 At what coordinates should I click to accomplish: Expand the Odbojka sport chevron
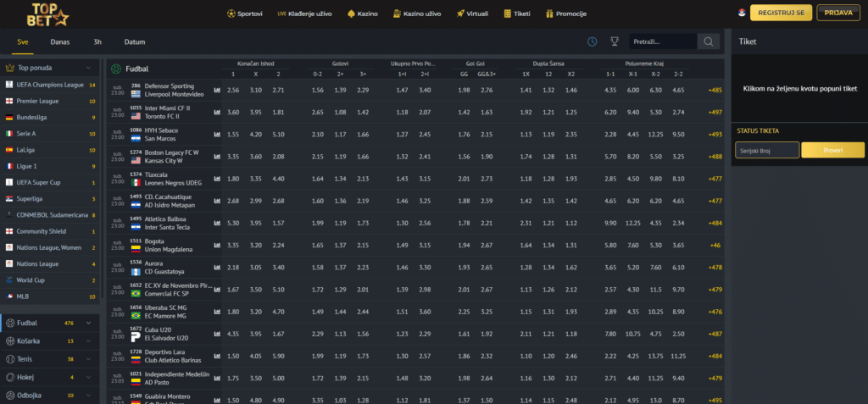pyautogui.click(x=88, y=396)
